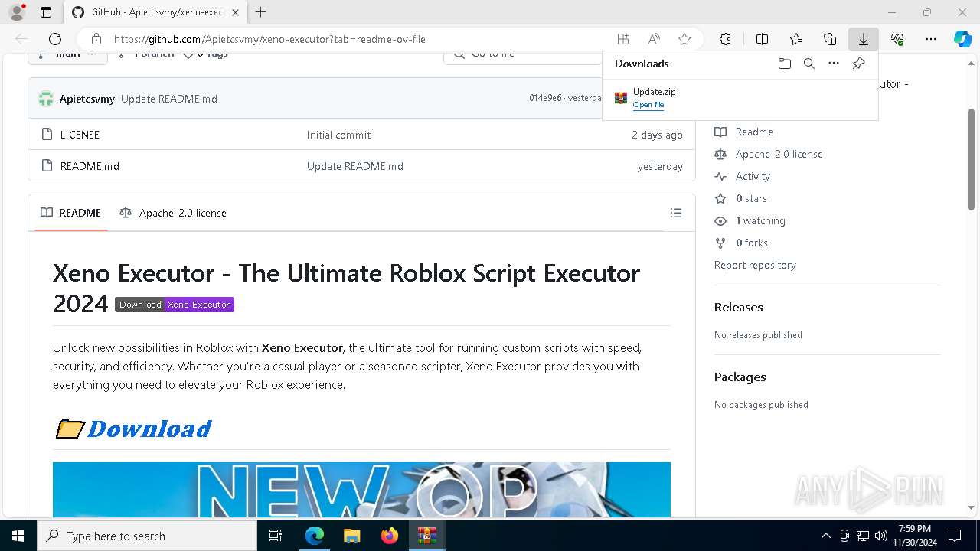
Task: Open Apache-2.0 license sidebar link
Action: (x=779, y=154)
